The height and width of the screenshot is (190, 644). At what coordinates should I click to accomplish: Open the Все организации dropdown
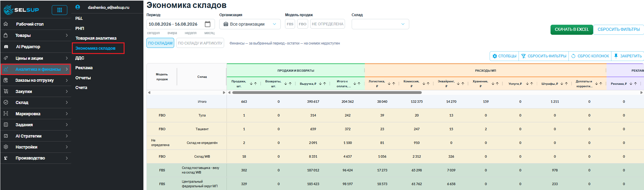point(250,24)
